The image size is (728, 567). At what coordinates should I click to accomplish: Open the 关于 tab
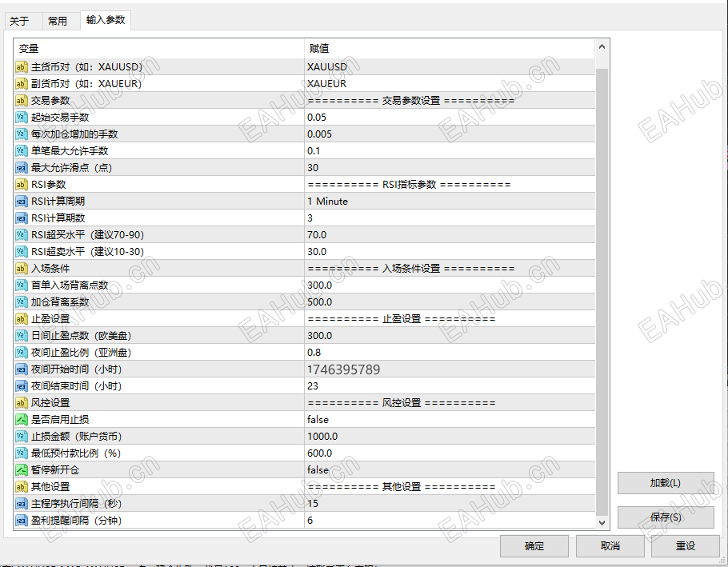tap(22, 21)
